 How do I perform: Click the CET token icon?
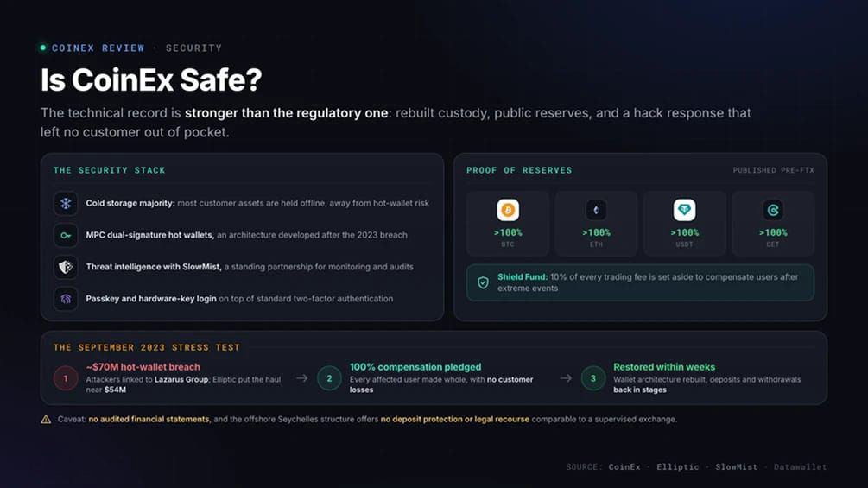click(x=773, y=210)
